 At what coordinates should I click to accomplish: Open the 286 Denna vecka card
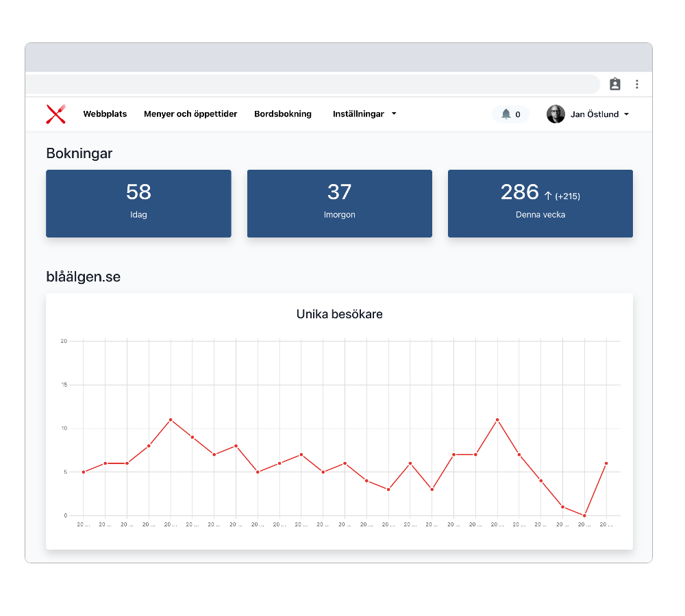pos(540,203)
